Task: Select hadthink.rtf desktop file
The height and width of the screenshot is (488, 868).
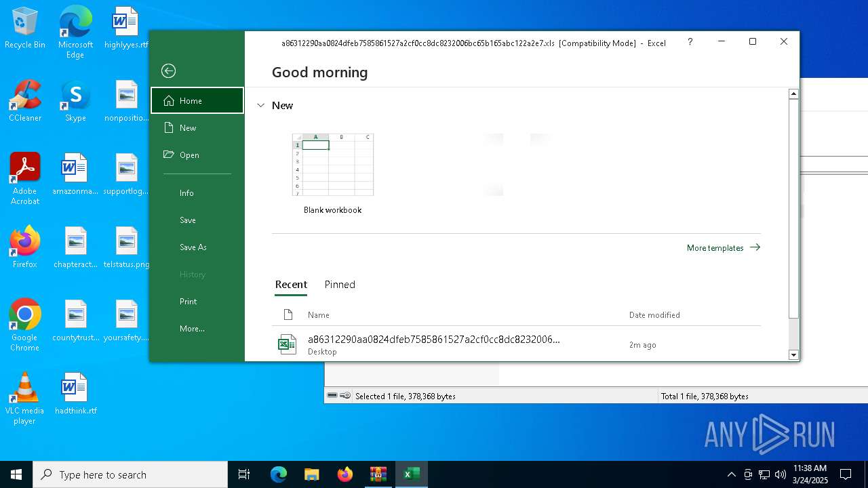Action: pos(75,394)
